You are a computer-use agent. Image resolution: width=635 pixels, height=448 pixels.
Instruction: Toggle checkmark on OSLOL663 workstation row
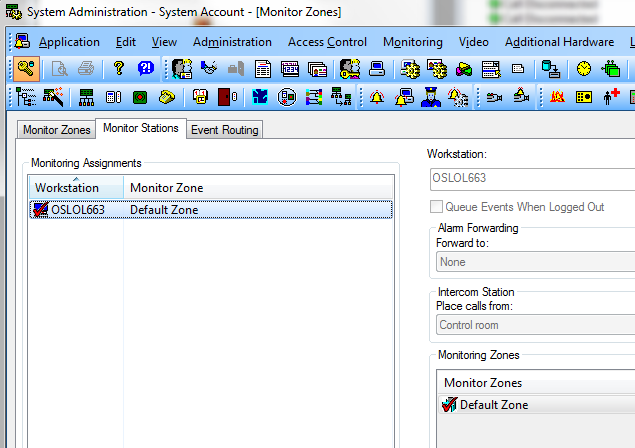[40, 210]
